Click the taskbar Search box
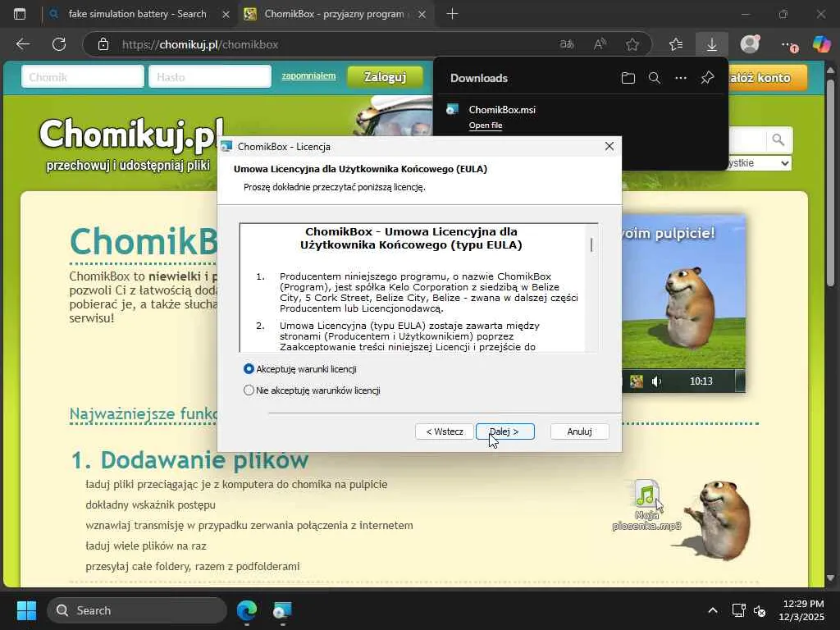The height and width of the screenshot is (630, 840). coord(137,610)
